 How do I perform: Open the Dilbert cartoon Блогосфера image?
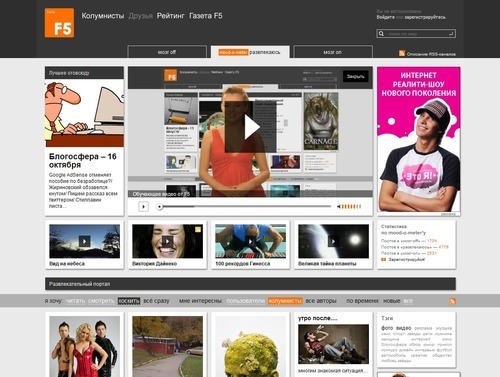point(84,113)
